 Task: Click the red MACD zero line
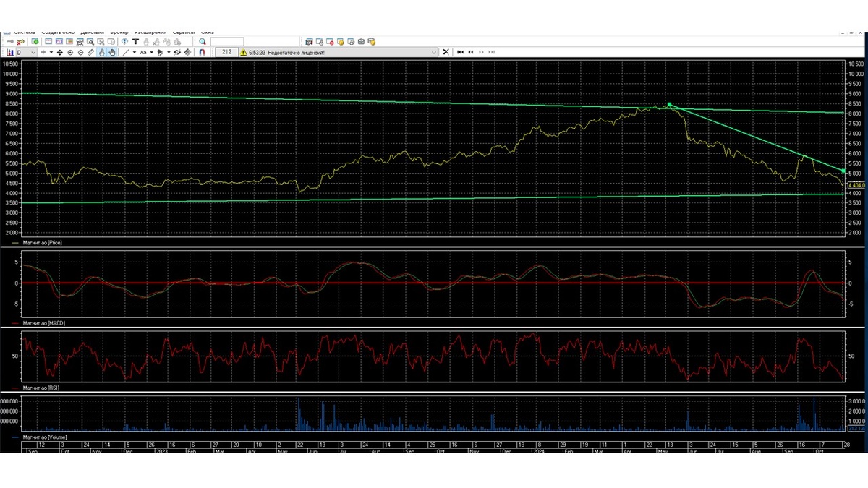[x=434, y=283]
